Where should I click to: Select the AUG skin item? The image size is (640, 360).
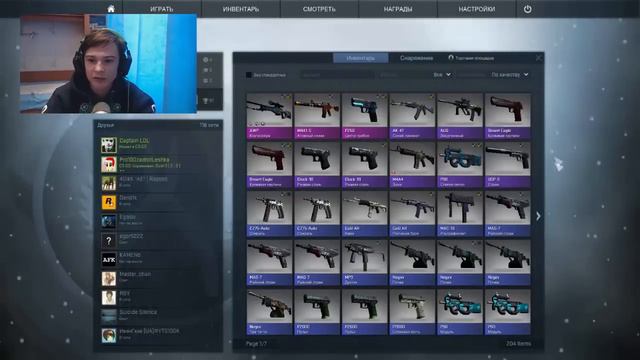pos(460,116)
